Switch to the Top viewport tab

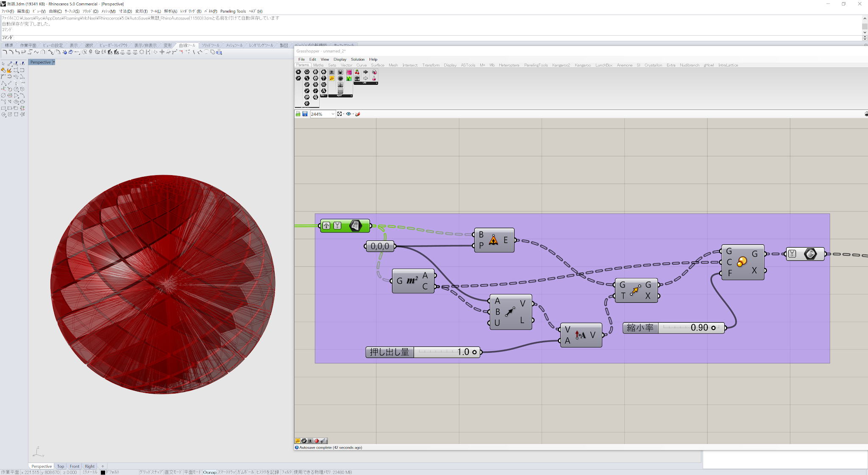[x=60, y=466]
